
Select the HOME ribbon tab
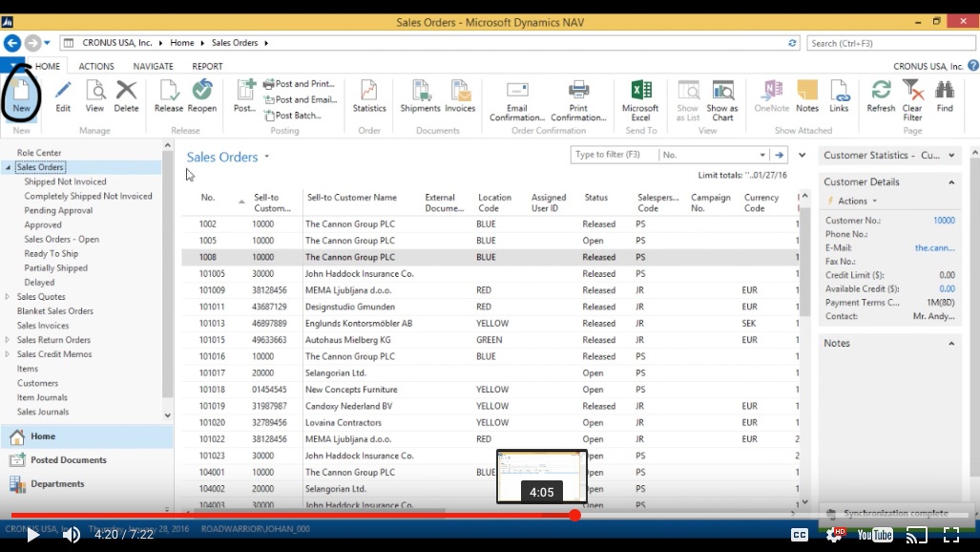click(48, 66)
